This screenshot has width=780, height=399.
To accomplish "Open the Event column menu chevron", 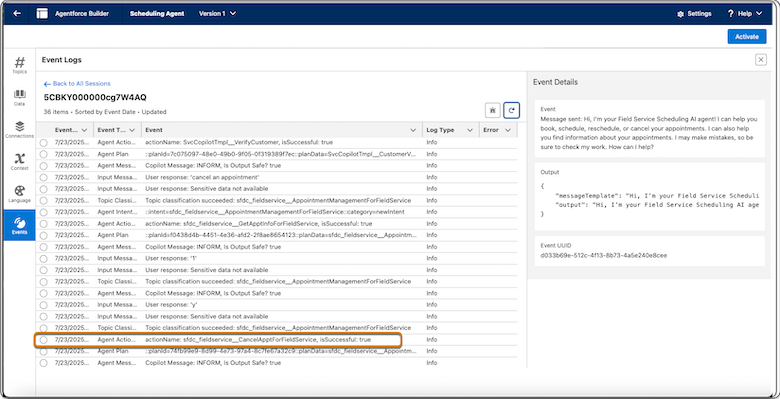I will tap(413, 130).
